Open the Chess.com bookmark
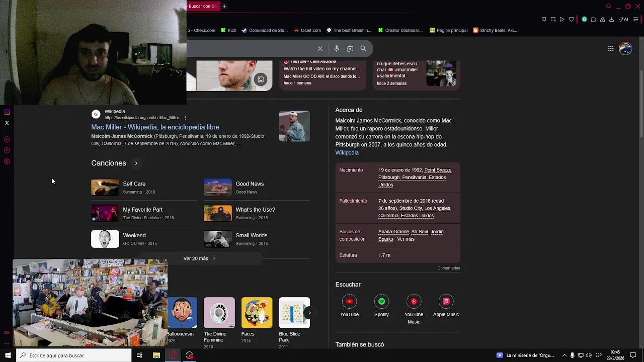Image resolution: width=644 pixels, height=362 pixels. (202, 30)
